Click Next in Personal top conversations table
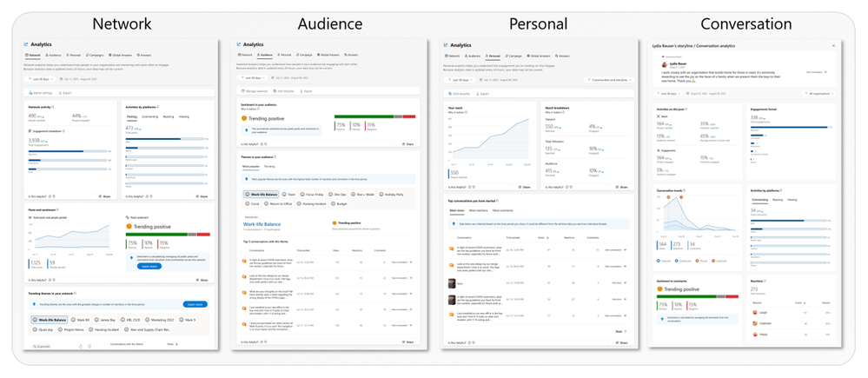This screenshot has height=378, width=868. pyautogui.click(x=621, y=331)
